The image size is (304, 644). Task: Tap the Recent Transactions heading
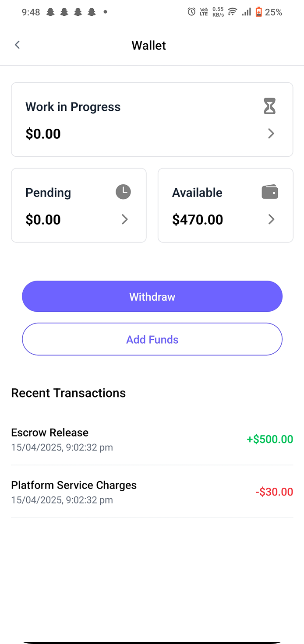[68, 393]
